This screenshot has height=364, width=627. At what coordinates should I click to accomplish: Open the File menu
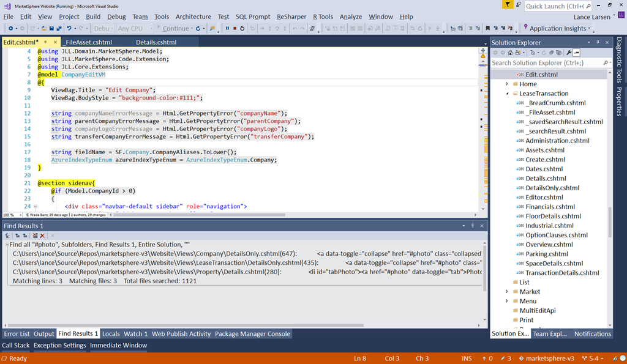[x=9, y=17]
